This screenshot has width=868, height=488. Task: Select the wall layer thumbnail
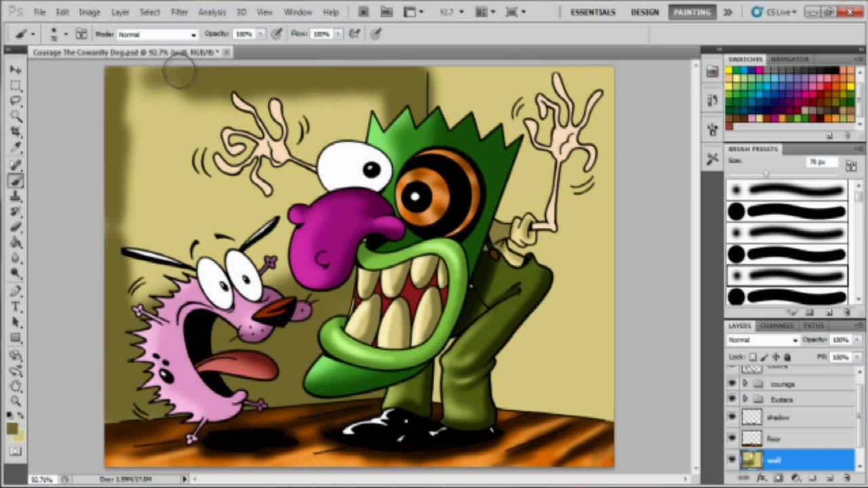coord(752,460)
